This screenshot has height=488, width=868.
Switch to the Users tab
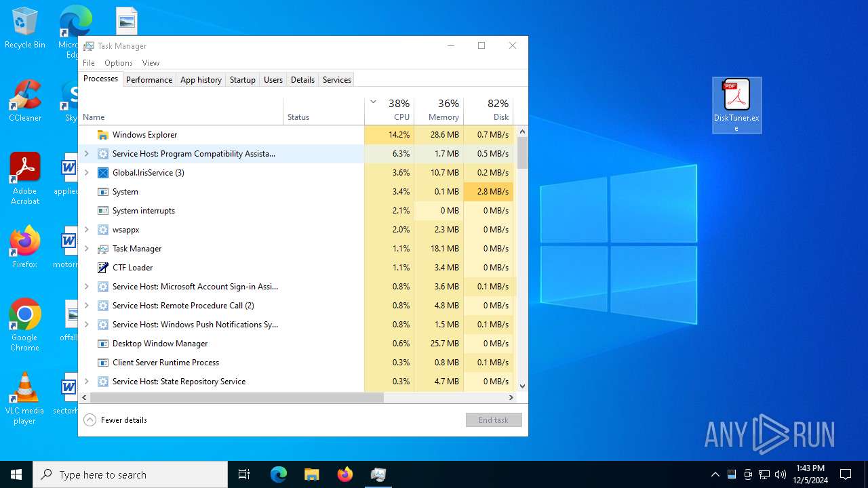273,79
